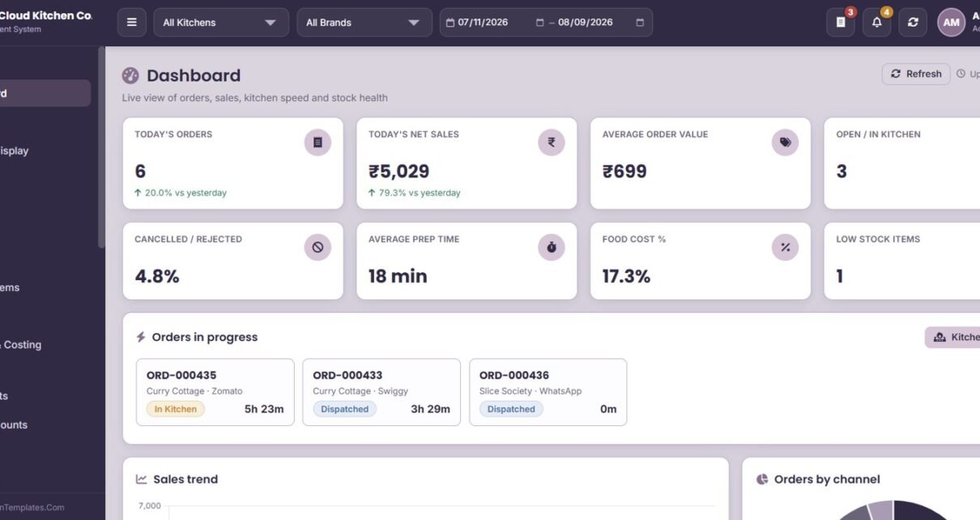Open the orders receipt icon with badge 3

pyautogui.click(x=841, y=23)
